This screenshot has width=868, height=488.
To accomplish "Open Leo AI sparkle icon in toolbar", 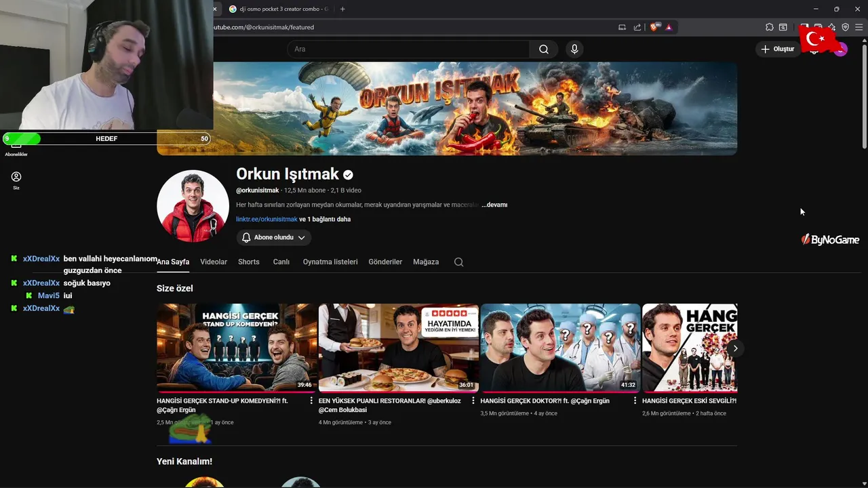I will [x=832, y=27].
